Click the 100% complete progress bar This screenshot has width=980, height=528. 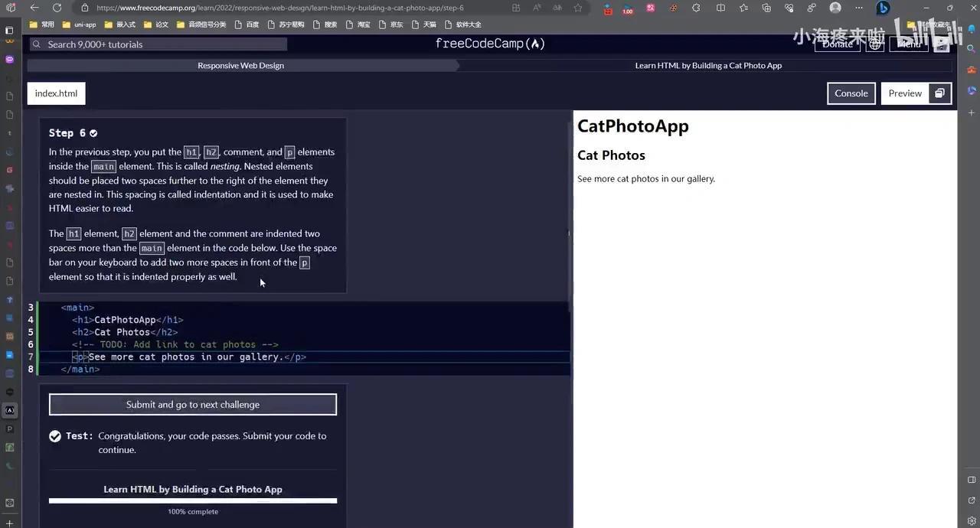click(193, 501)
